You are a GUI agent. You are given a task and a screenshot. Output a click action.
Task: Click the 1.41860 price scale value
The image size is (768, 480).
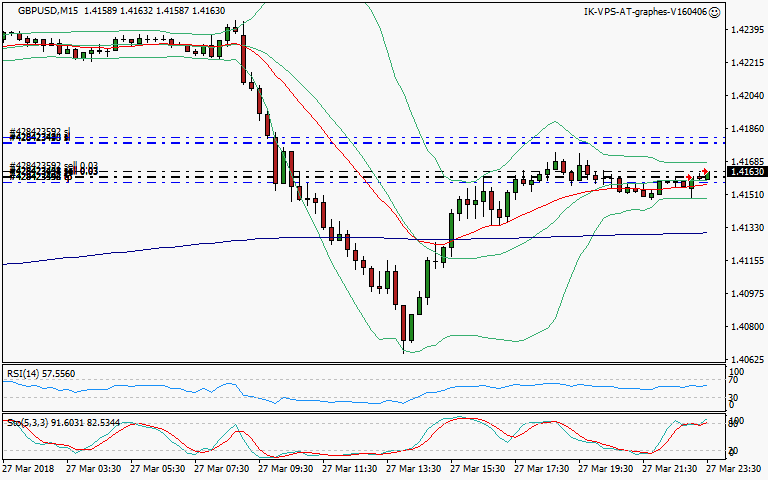(x=743, y=129)
